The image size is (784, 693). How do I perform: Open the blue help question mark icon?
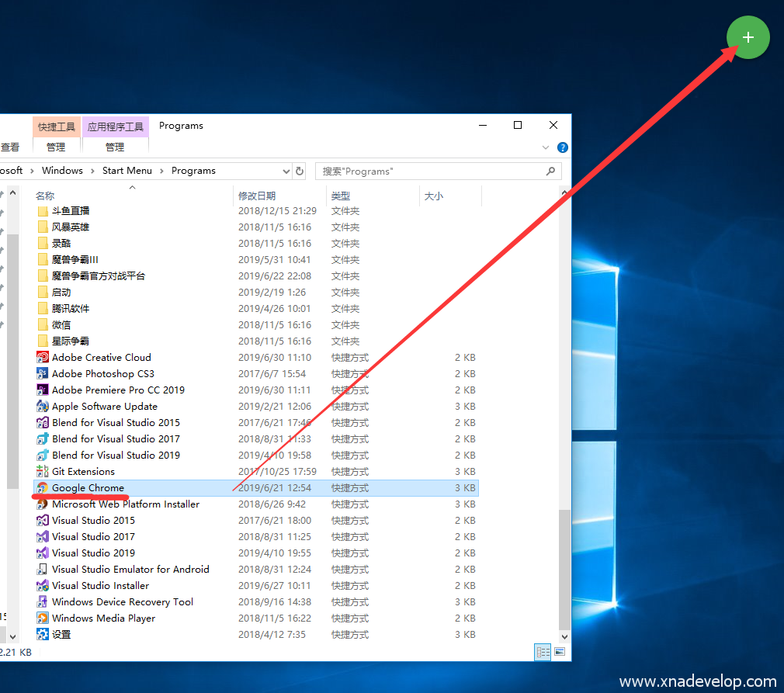coord(563,147)
